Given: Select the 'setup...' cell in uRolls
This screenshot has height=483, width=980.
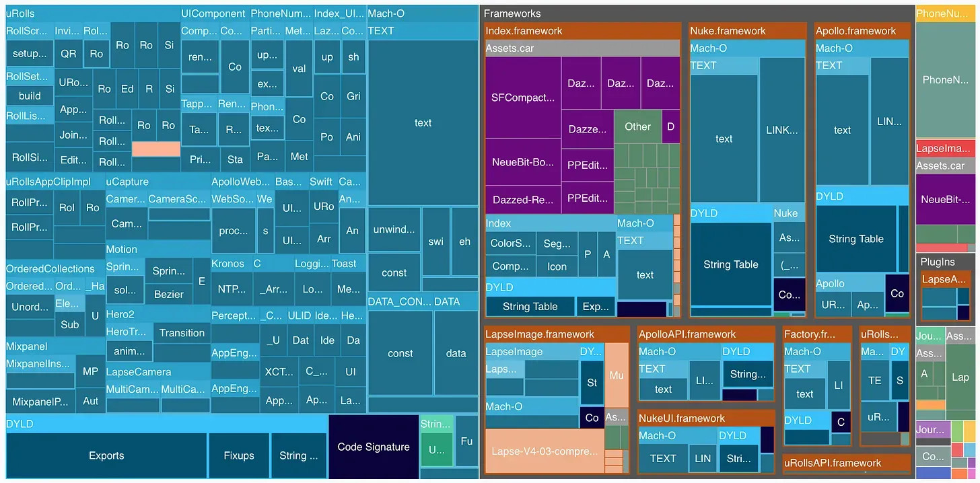Looking at the screenshot, I should 30,54.
